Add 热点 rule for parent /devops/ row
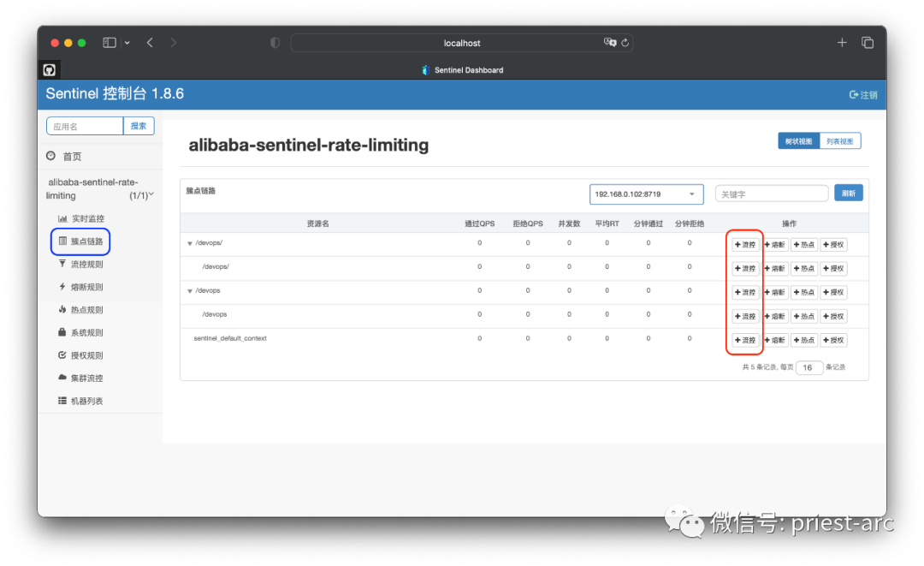The height and width of the screenshot is (566, 924). [803, 245]
